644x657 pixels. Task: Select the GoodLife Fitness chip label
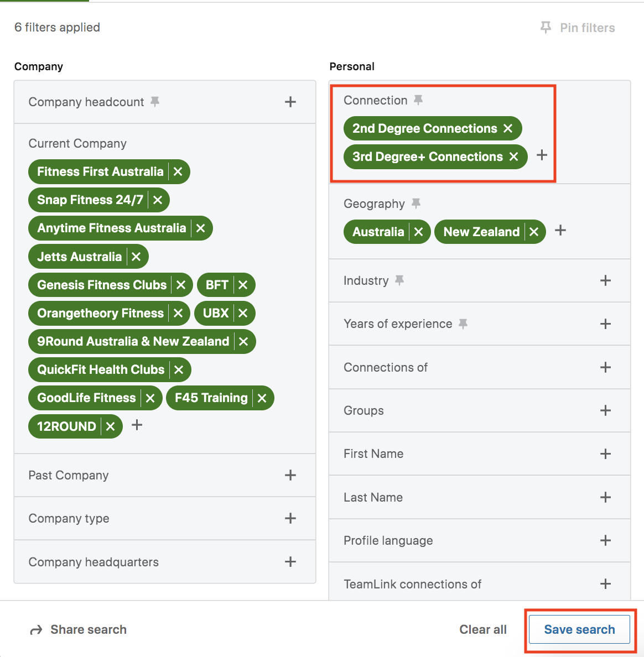pos(86,398)
